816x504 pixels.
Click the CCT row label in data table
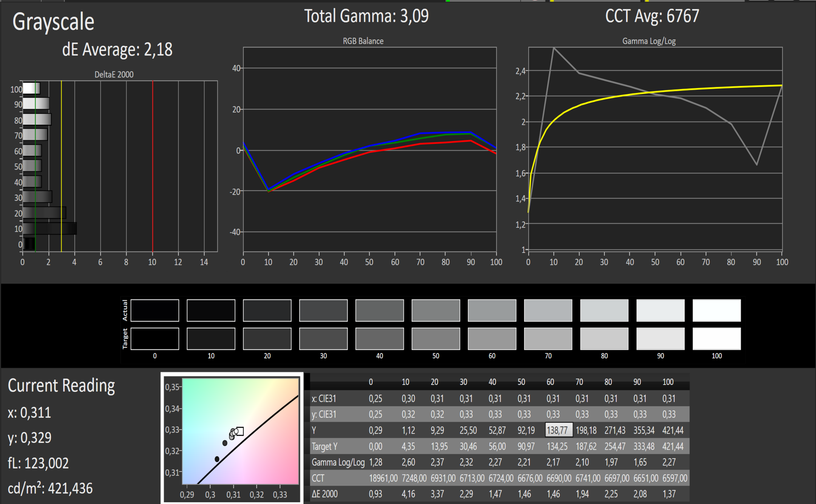click(318, 478)
